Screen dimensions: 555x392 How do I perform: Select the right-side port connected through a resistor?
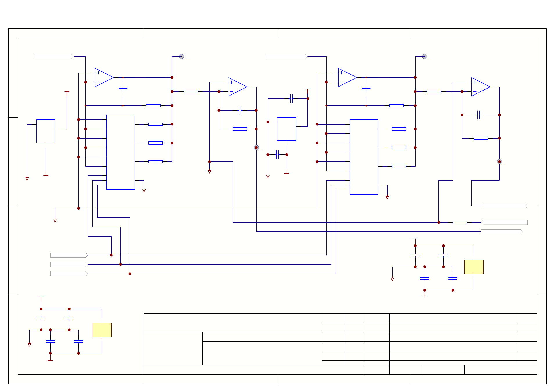pyautogui.click(x=504, y=222)
